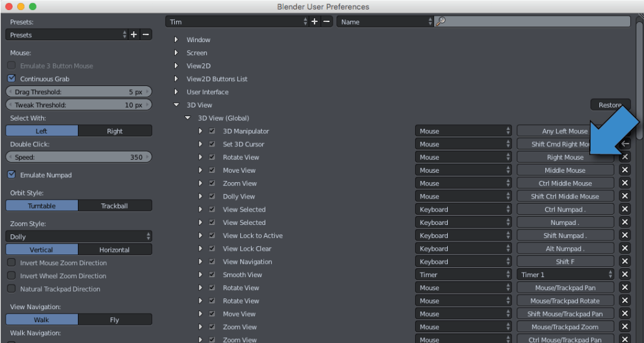Expand the Window keymap section
644x343 pixels.
[177, 40]
